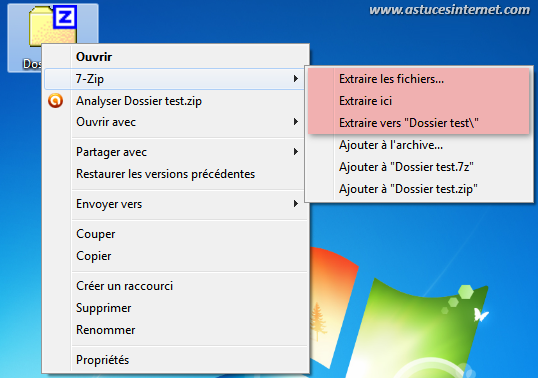Expand the Ouvrir avec submenu arrow
The height and width of the screenshot is (378, 538).
click(x=295, y=122)
